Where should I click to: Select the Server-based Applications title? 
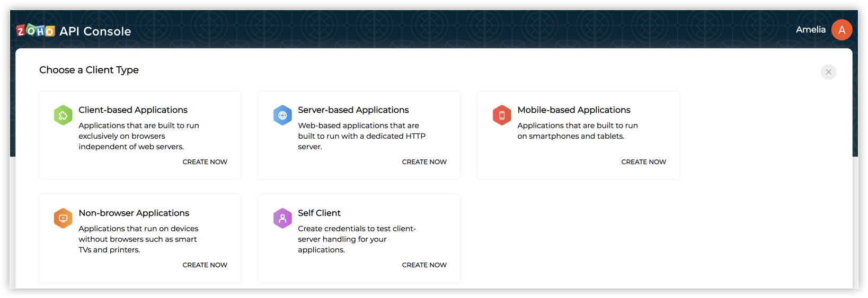tap(353, 110)
